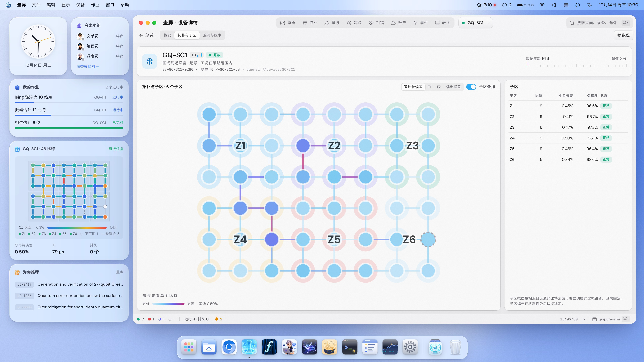Switch to the 遥测与版本 tab
The width and height of the screenshot is (644, 362).
pos(212,35)
